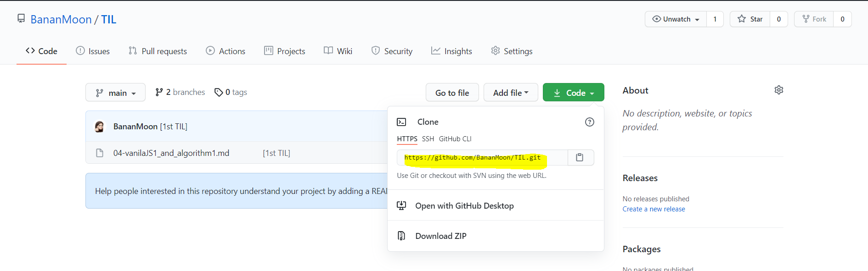View the 0 tags link
This screenshot has width=868, height=271.
click(231, 92)
